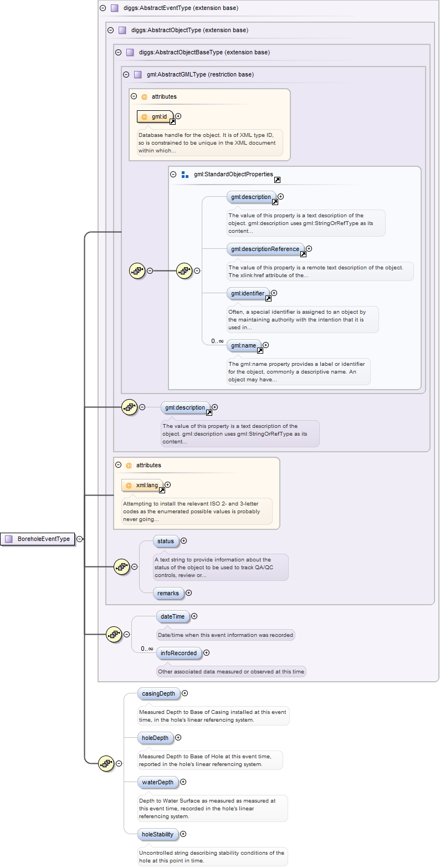Collapse the diggs:AbstractEventType extension base
This screenshot has height=868, width=440.
[103, 8]
